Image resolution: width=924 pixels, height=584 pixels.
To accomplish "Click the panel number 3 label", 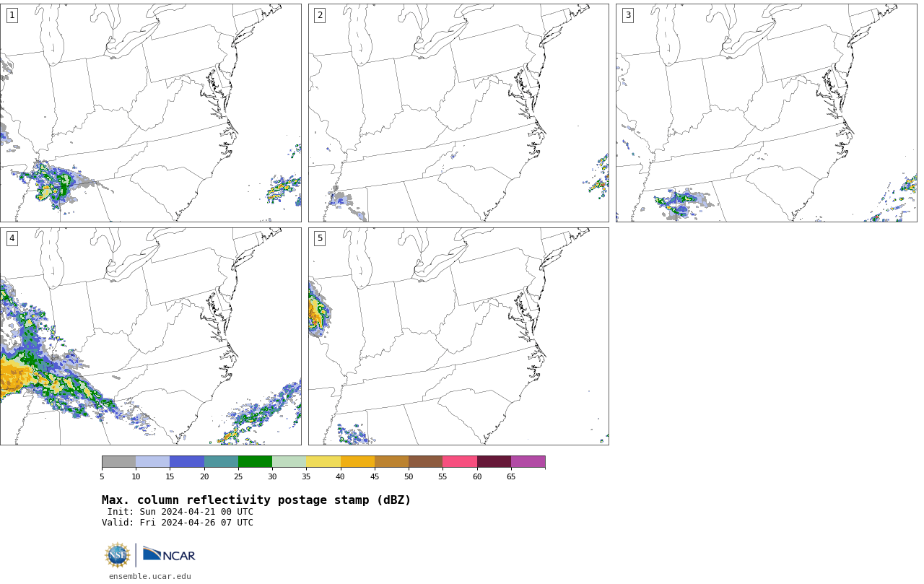I will tap(627, 15).
